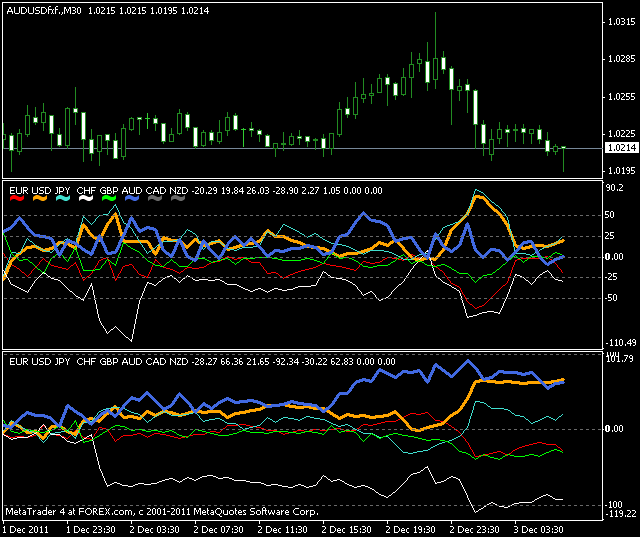Select the -92.34 indicator value
640x537 pixels.
[x=285, y=362]
